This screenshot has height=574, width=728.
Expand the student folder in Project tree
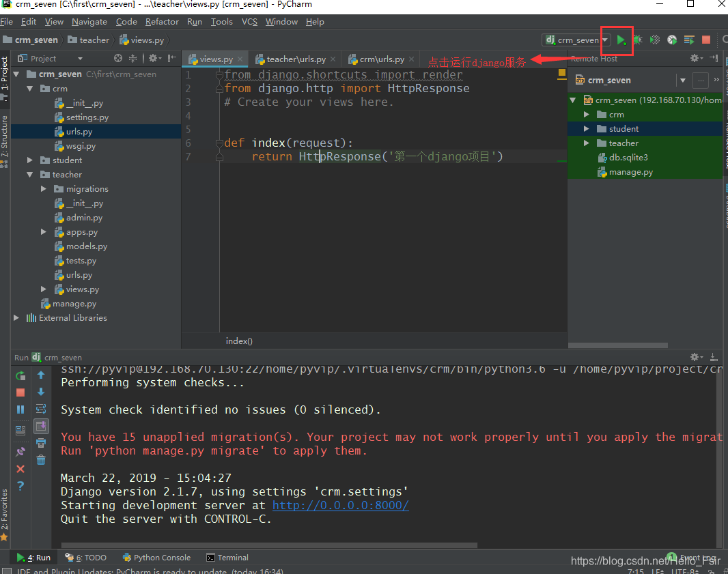click(x=30, y=160)
